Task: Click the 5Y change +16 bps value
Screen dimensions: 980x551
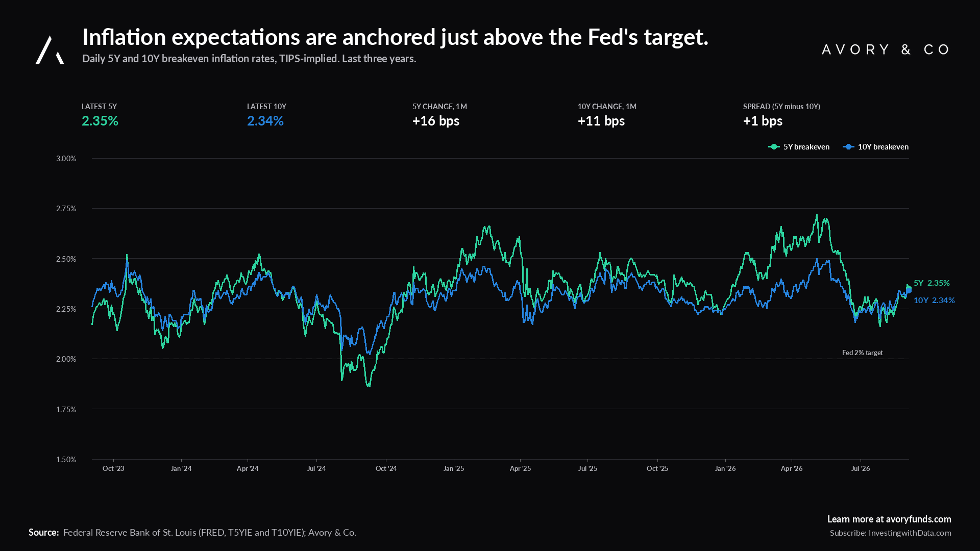Action: coord(436,121)
